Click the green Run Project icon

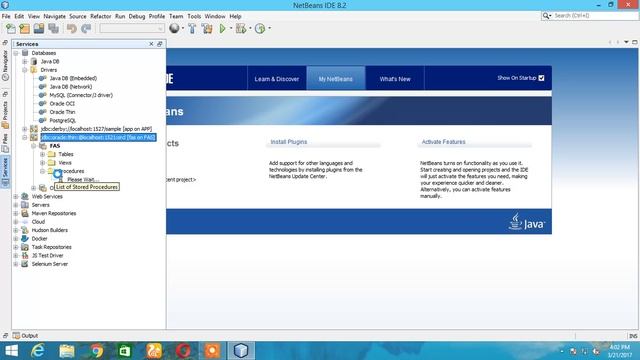(222, 29)
